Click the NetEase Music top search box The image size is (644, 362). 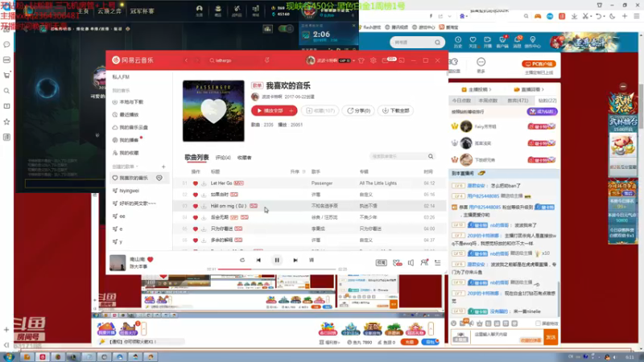[234, 60]
